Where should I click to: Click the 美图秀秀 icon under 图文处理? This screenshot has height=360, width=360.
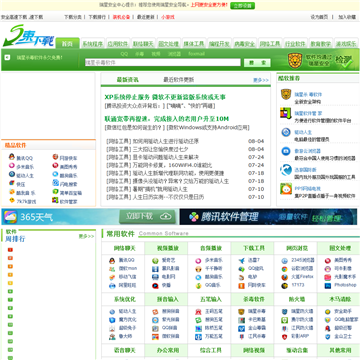click(328, 260)
